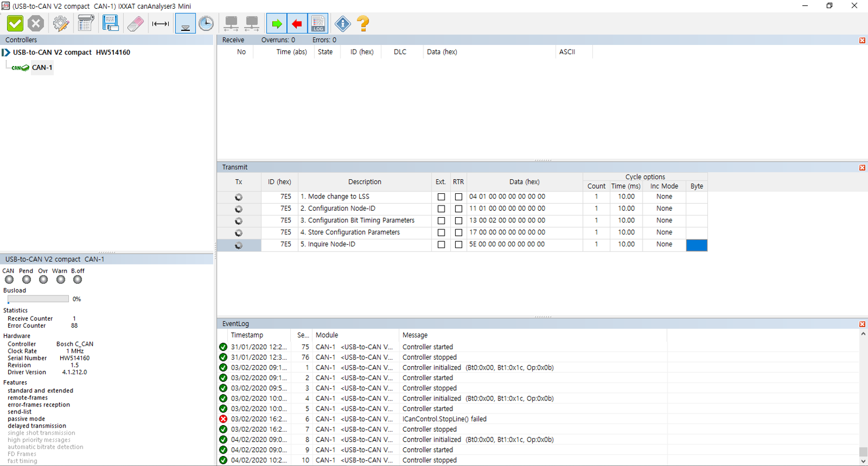Toggle RTR checkbox for Store Configuration Parameters

[x=459, y=233]
